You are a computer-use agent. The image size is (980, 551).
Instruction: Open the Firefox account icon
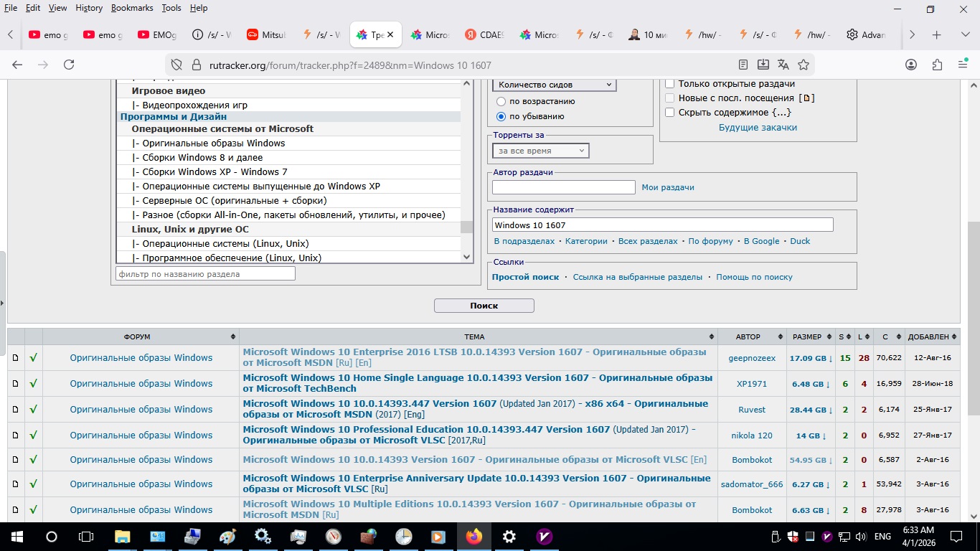[911, 65]
